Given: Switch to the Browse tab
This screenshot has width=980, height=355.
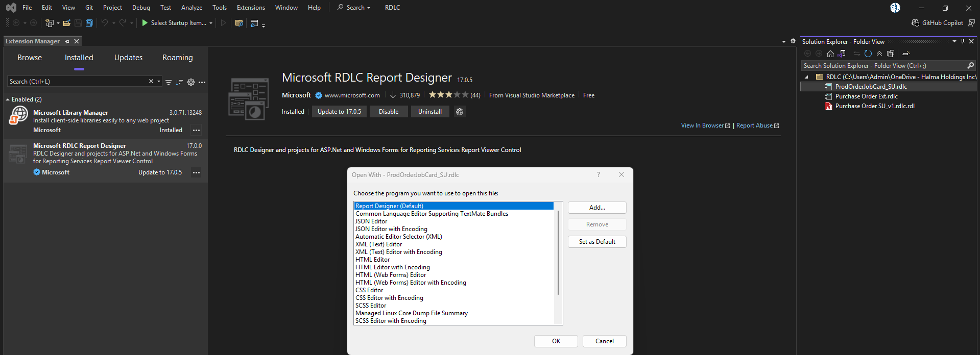Looking at the screenshot, I should pyautogui.click(x=30, y=58).
